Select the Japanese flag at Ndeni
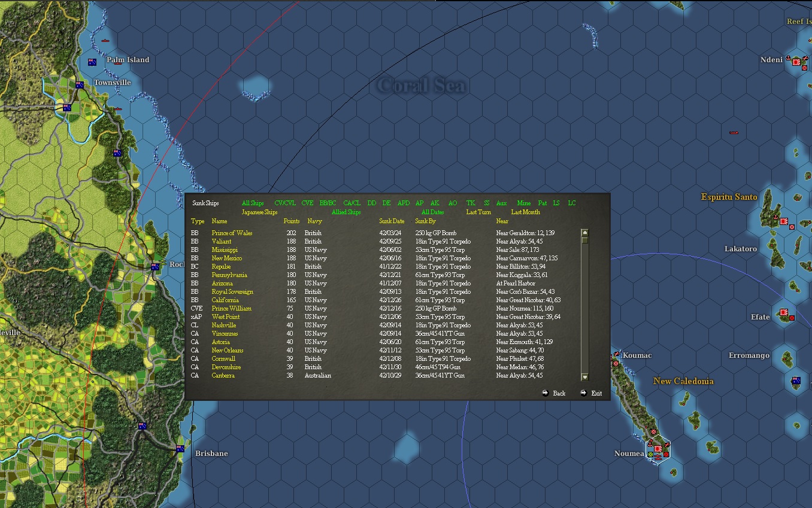 pos(797,62)
